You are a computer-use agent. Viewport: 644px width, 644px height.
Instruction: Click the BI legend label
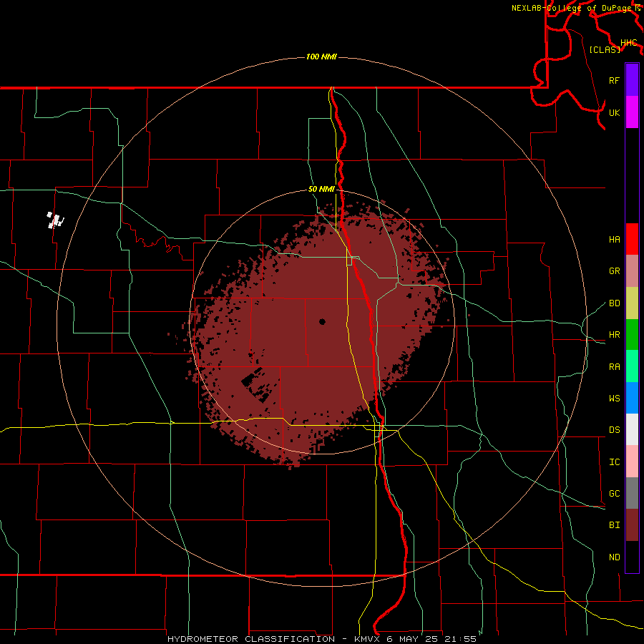pyautogui.click(x=614, y=525)
